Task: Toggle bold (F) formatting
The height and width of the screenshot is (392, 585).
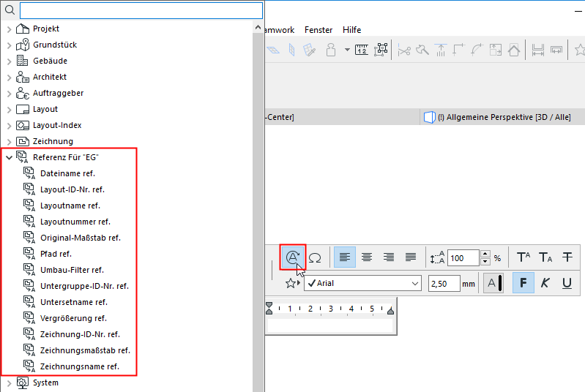Action: click(523, 283)
